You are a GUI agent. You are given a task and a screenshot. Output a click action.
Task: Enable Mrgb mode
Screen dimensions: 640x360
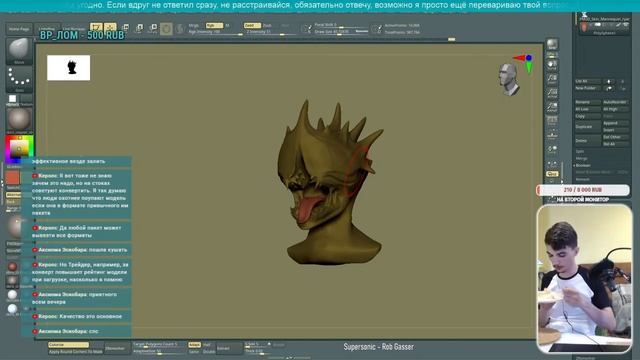tap(194, 25)
